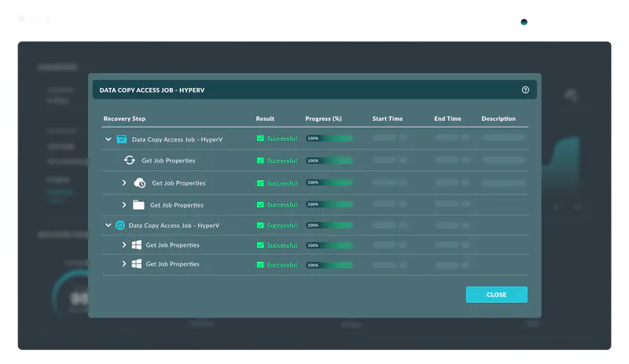629x364 pixels.
Task: Expand the folder Get Job Properties row
Action: pos(124,204)
